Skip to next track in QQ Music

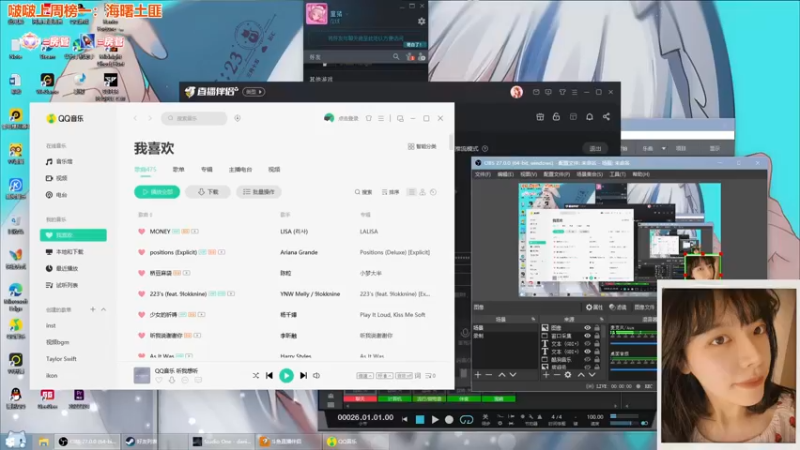pos(304,376)
